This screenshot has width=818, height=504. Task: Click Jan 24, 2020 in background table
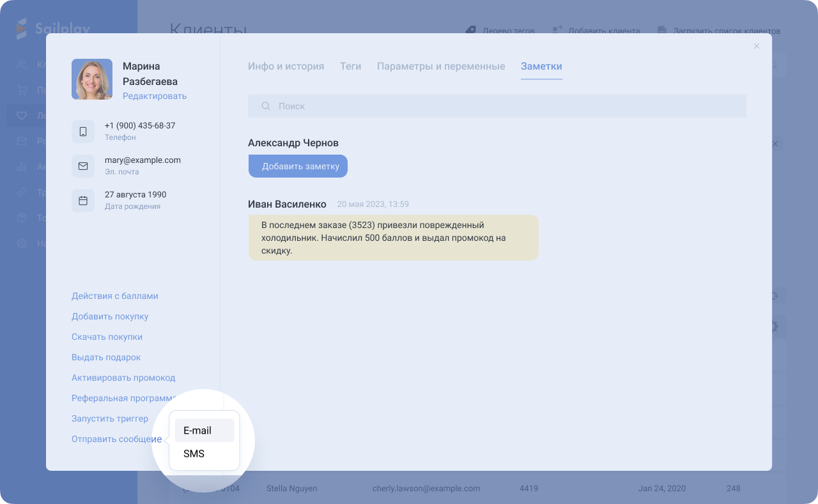point(662,489)
